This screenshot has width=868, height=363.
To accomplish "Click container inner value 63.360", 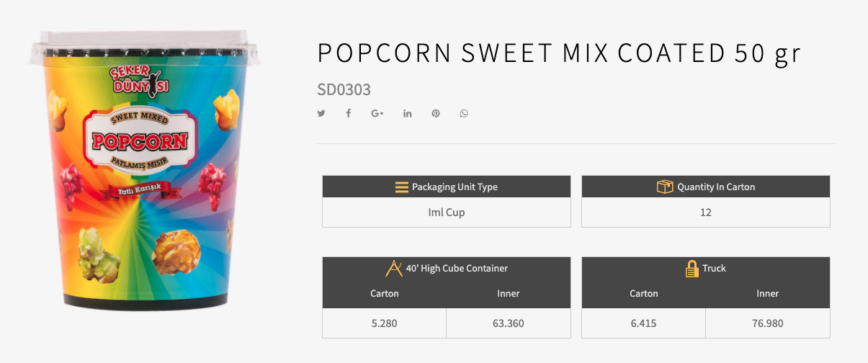I will (x=509, y=323).
